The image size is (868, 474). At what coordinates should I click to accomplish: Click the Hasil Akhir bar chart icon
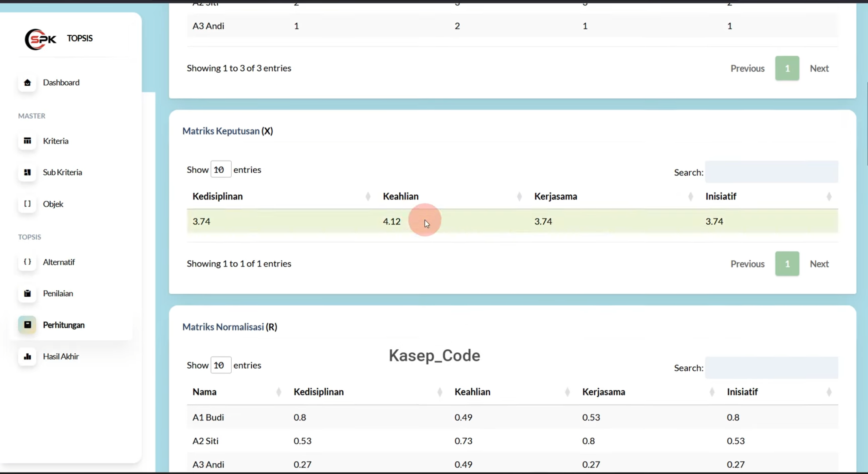pos(28,356)
